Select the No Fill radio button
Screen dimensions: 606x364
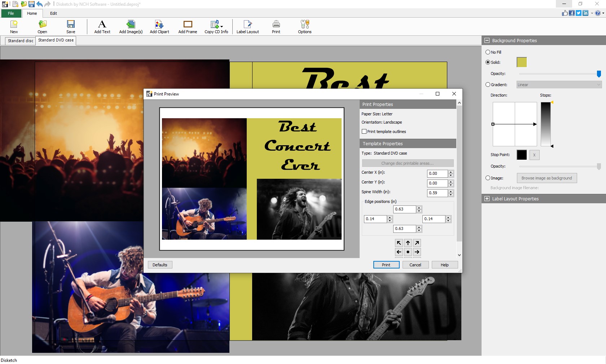[x=488, y=52]
